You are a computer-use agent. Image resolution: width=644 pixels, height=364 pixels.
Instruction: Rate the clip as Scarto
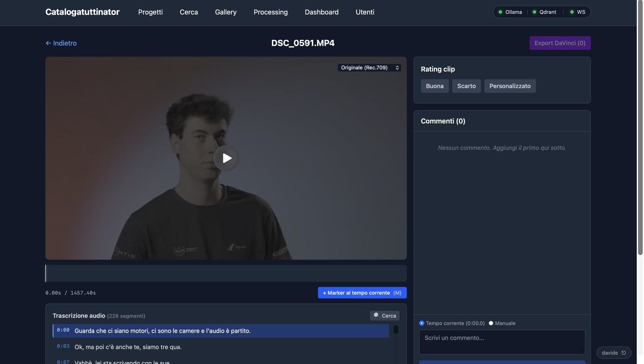pyautogui.click(x=466, y=86)
